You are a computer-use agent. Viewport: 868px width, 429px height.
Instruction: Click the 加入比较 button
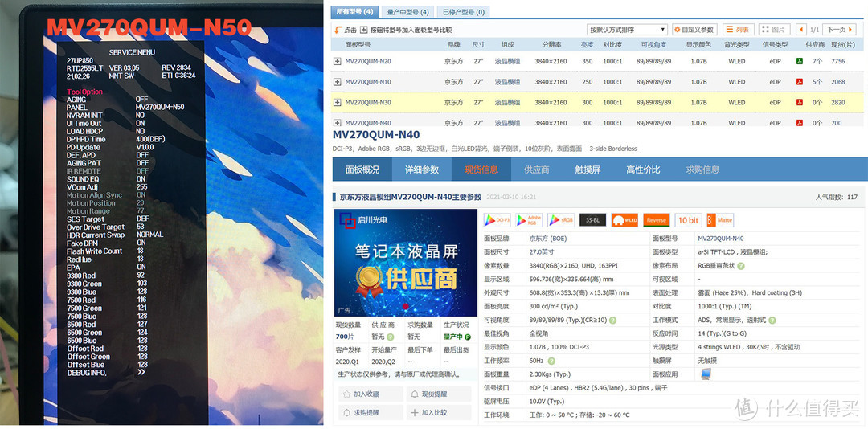(x=439, y=412)
